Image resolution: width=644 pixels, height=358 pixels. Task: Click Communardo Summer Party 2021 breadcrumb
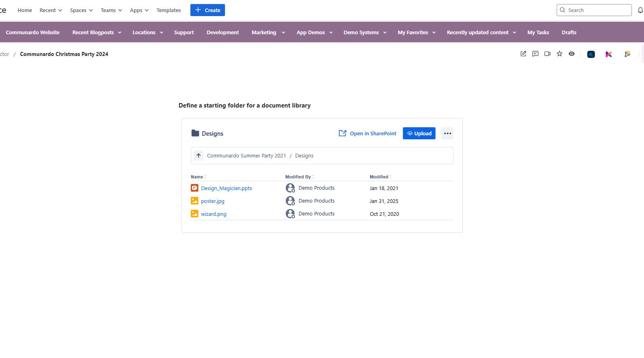point(246,155)
